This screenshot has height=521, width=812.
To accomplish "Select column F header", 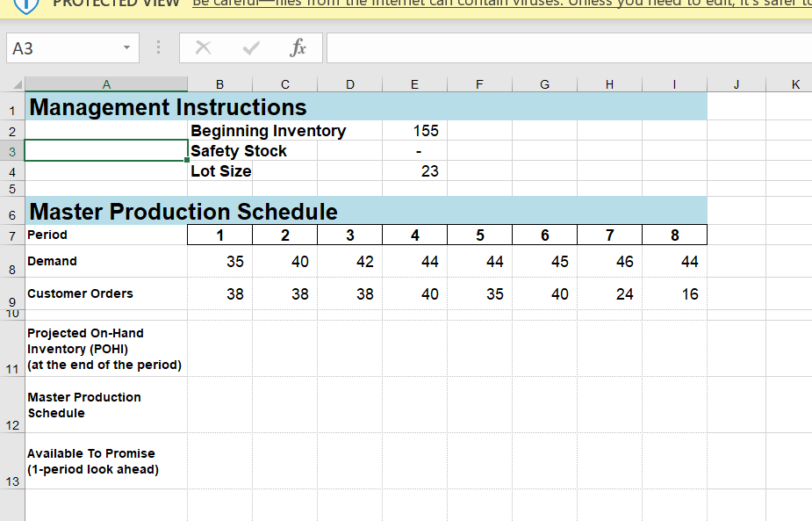I will [479, 84].
